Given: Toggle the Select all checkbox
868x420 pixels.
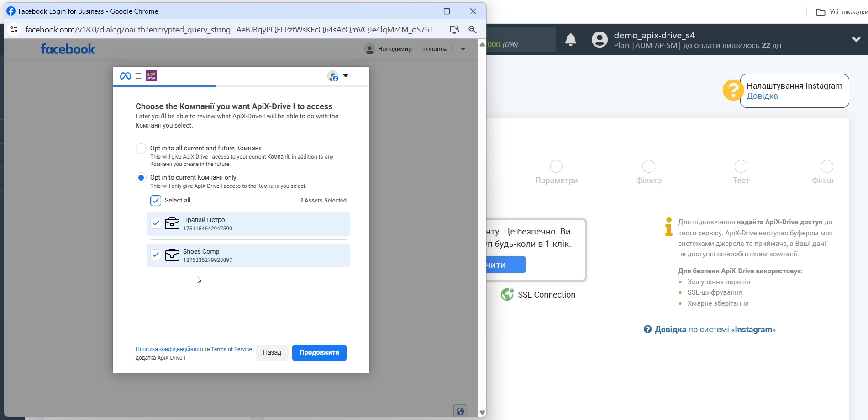Looking at the screenshot, I should [x=156, y=201].
